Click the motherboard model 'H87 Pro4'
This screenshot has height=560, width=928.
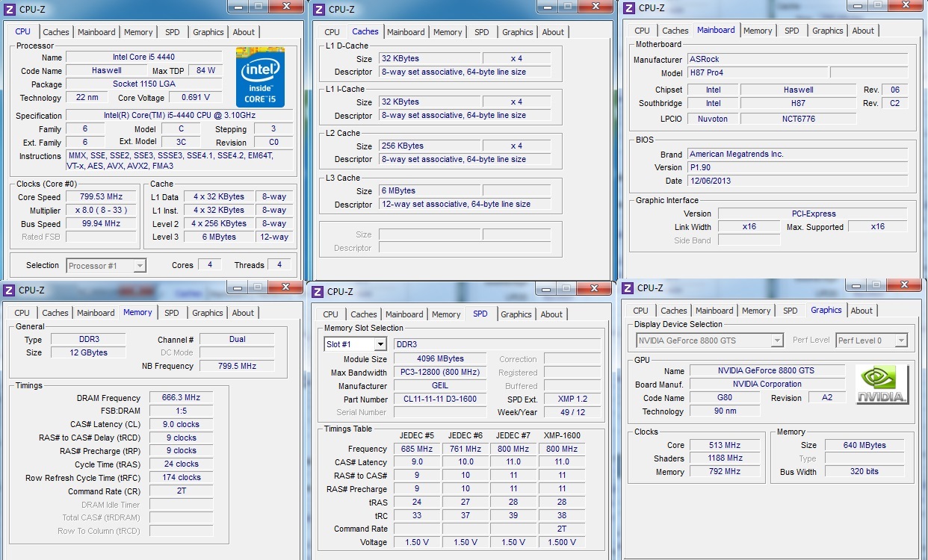[x=757, y=73]
